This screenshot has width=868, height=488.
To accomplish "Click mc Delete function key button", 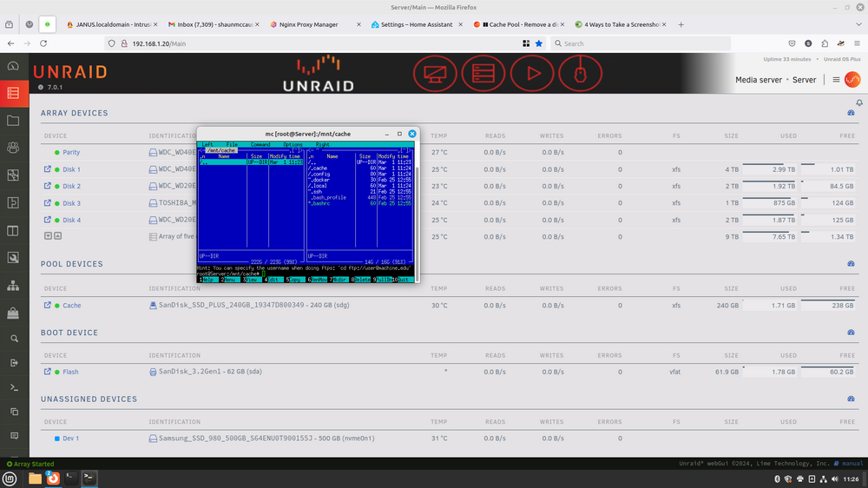I will [x=361, y=280].
